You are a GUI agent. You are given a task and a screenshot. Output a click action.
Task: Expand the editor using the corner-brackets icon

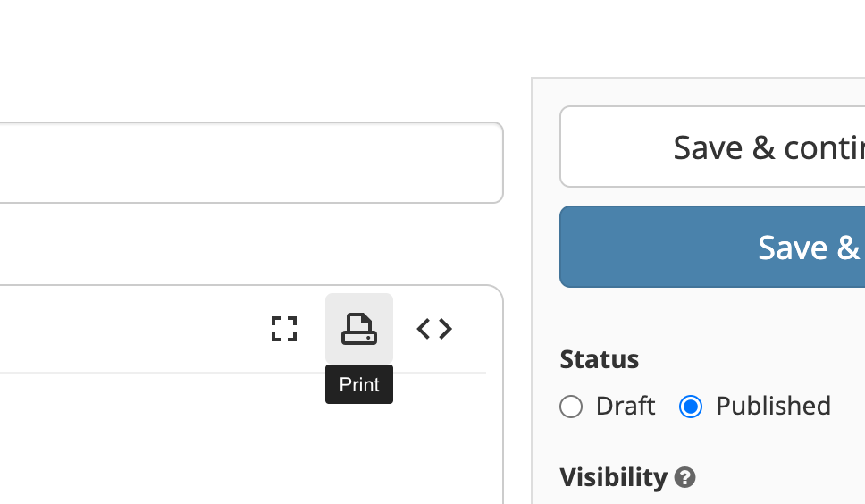(284, 329)
